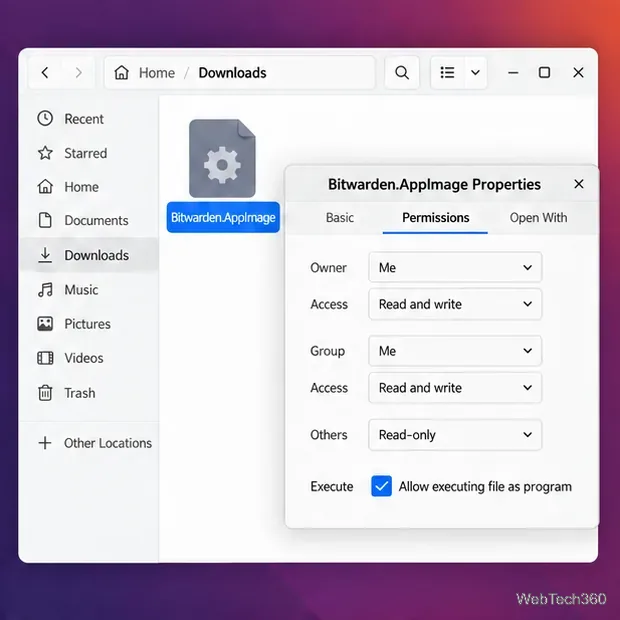
Task: Select the Bitwarden.AppImage gear file icon
Action: (x=222, y=158)
